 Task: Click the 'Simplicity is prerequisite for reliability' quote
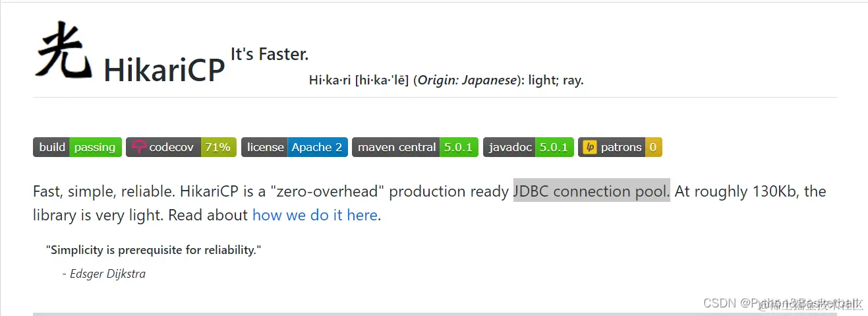point(154,250)
